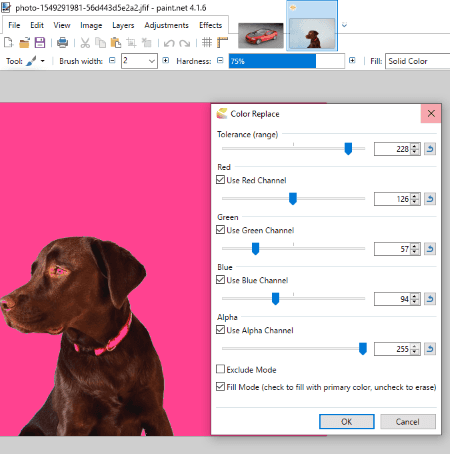
Task: Uncheck Use Red Channel
Action: [x=220, y=180]
